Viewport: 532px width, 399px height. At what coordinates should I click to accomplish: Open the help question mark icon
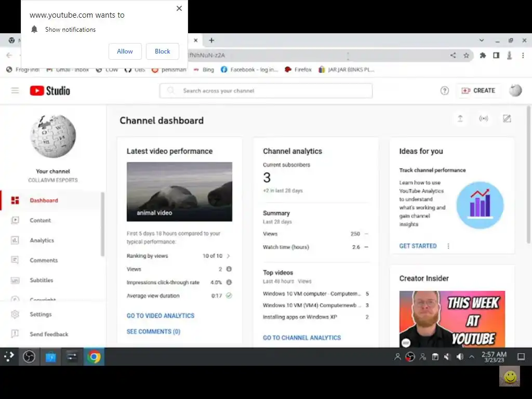coord(445,90)
